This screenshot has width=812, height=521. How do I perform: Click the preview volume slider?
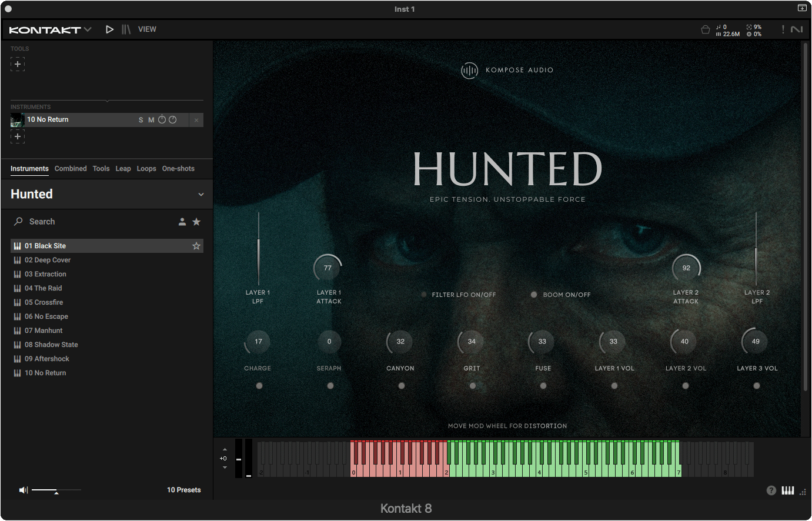point(56,490)
